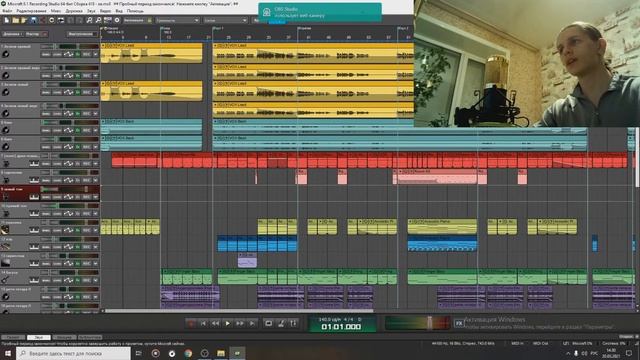640x360 pixels.
Task: Switch to the Микшер bottom tab
Action: [64, 337]
